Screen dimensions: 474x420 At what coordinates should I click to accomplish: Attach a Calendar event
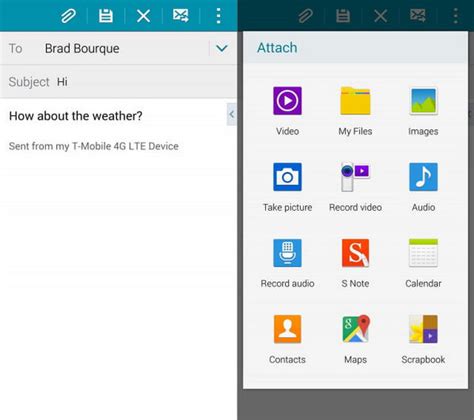(423, 263)
